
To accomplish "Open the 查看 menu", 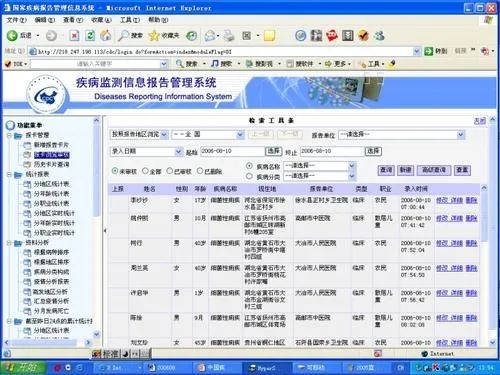I will click(x=73, y=20).
